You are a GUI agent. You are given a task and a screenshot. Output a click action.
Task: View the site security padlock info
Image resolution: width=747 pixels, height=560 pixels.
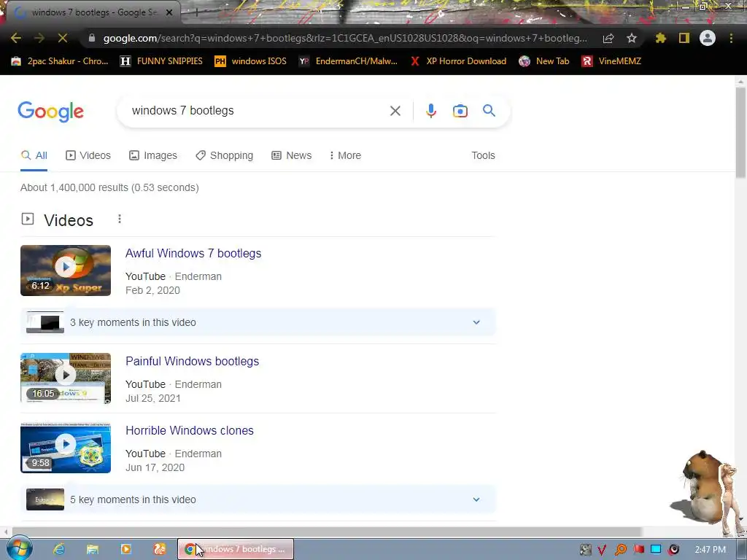[92, 38]
